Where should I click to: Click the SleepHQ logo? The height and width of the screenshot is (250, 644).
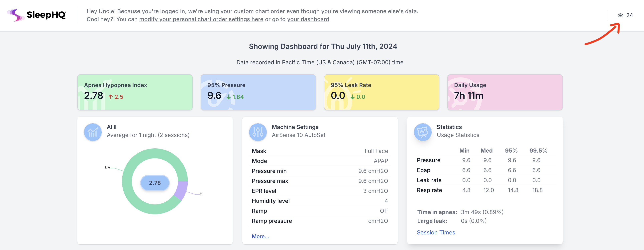[37, 15]
